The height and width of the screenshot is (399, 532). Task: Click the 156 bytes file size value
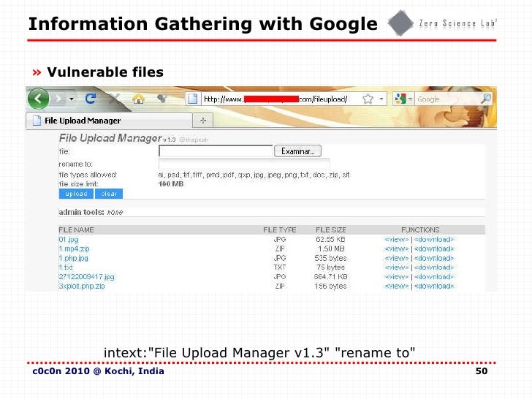(330, 286)
